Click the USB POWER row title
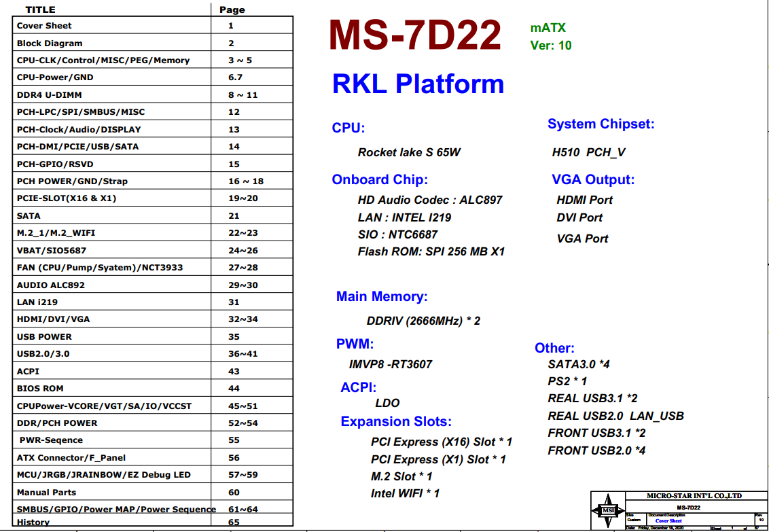Screen dimensions: 769x532 click(x=44, y=336)
